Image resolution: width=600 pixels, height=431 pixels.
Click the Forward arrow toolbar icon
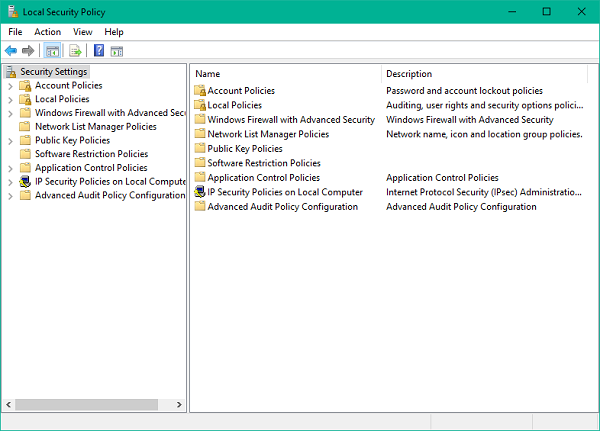pos(28,51)
